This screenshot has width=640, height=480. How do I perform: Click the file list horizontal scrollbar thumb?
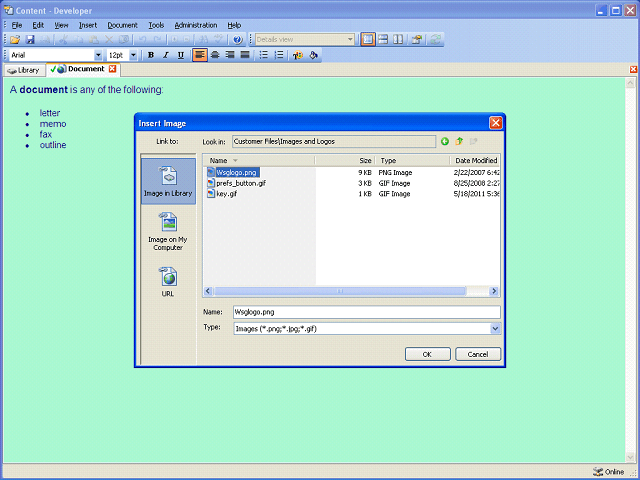[340, 291]
